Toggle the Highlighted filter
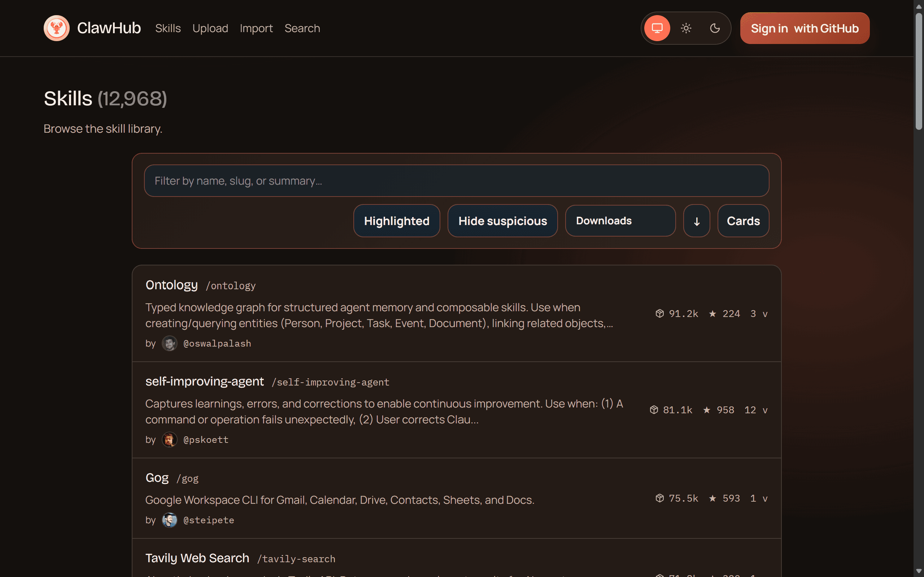The image size is (924, 577). [x=396, y=221]
